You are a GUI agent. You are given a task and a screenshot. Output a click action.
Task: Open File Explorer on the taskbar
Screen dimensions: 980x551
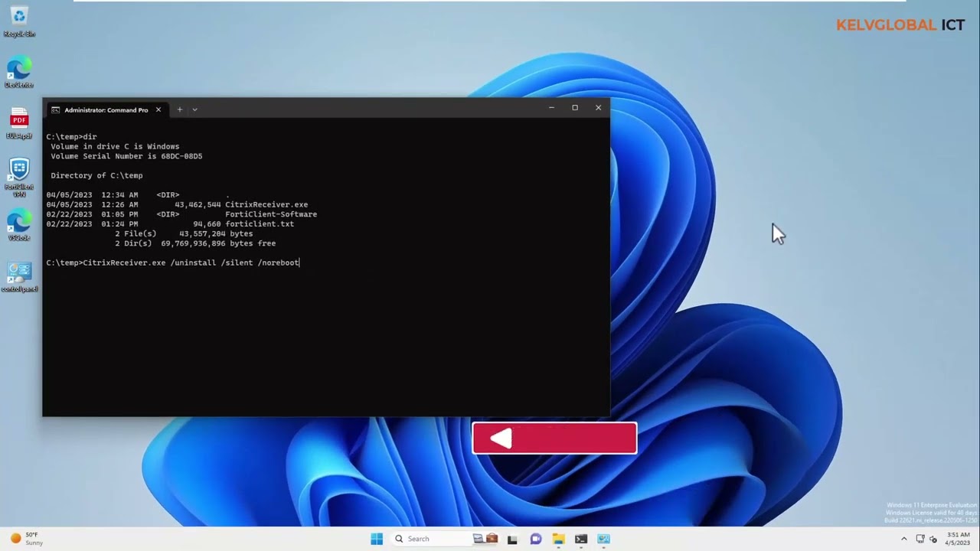(x=559, y=539)
